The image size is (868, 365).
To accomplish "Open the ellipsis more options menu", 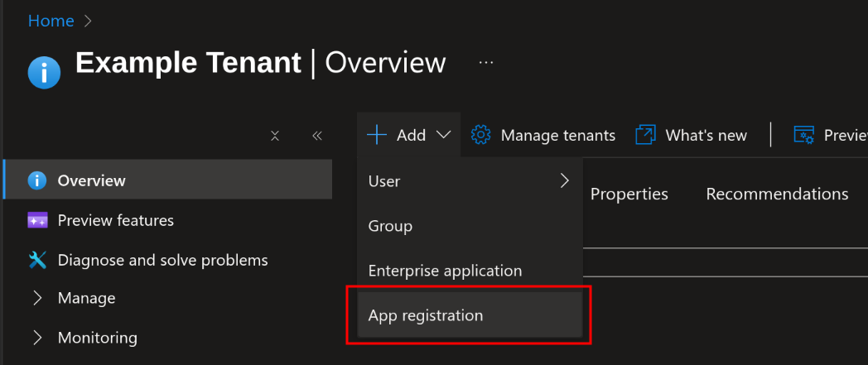I will 486,63.
